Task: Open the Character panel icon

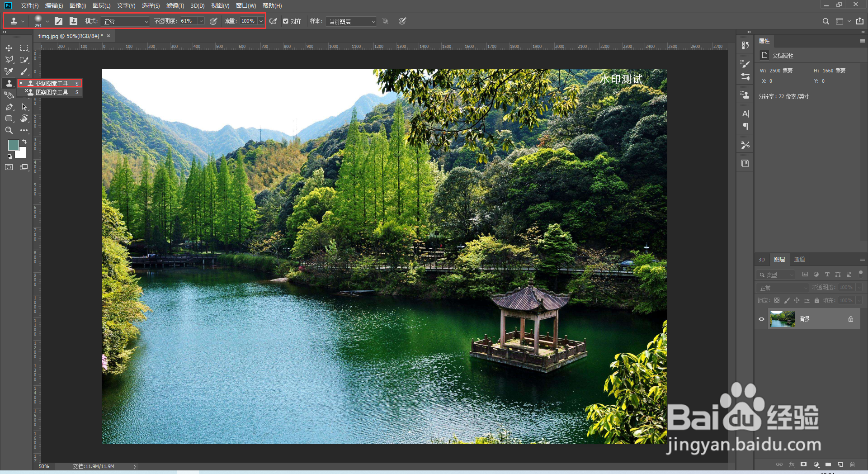Action: 745,114
